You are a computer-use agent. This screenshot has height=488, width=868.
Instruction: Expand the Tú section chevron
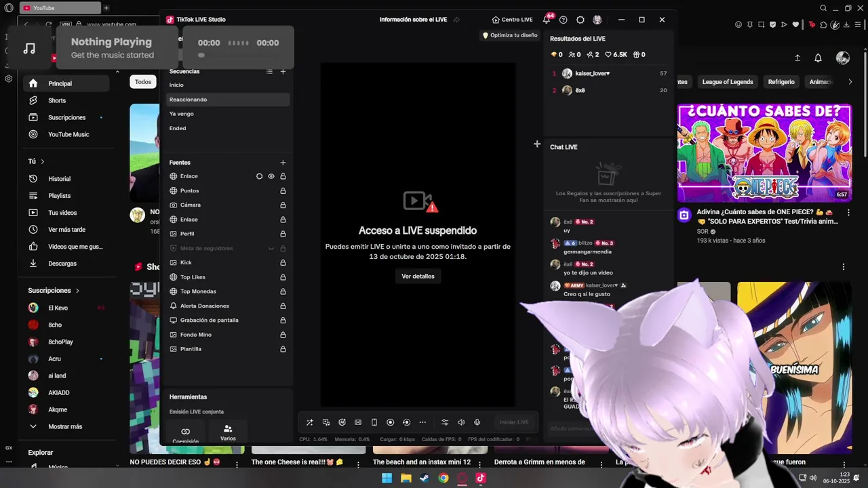coord(43,161)
